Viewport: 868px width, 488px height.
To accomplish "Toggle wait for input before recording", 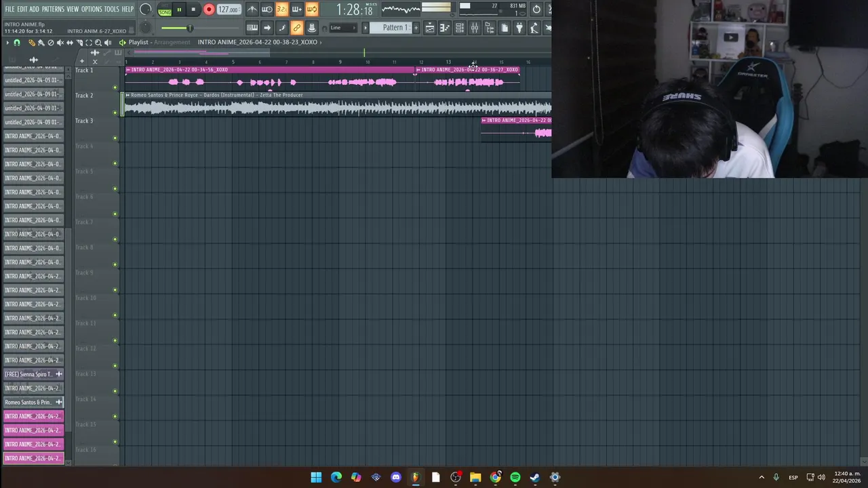I will 267,9.
